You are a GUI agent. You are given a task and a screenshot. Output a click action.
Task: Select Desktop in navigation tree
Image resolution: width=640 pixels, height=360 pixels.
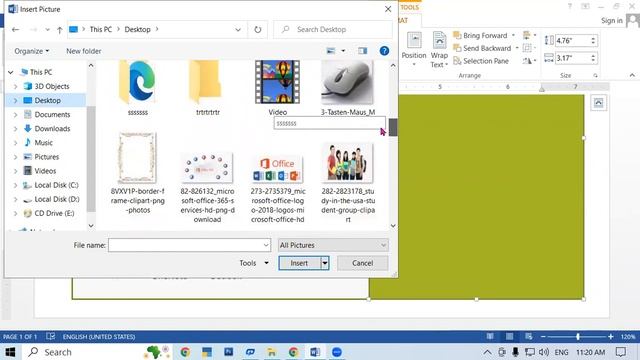[47, 100]
